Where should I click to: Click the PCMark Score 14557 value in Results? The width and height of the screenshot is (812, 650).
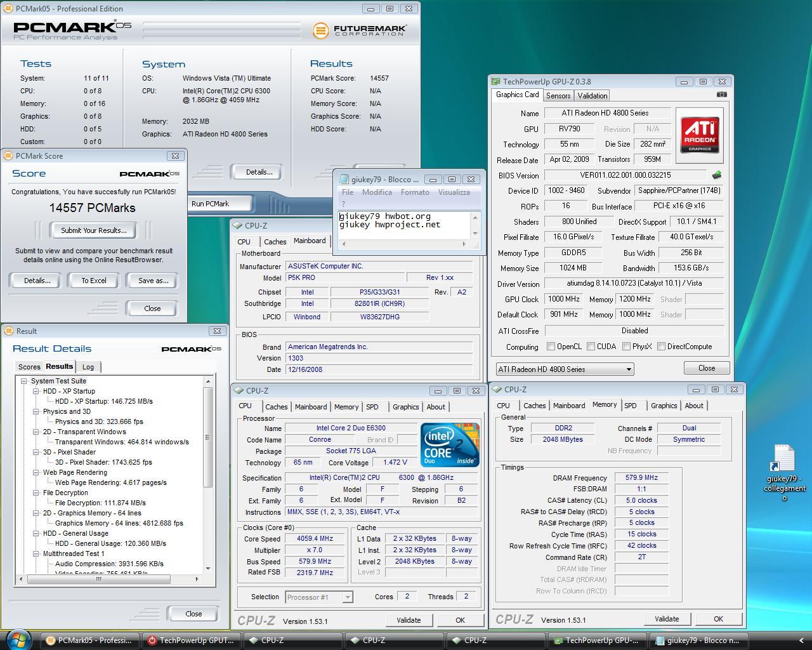pos(379,78)
